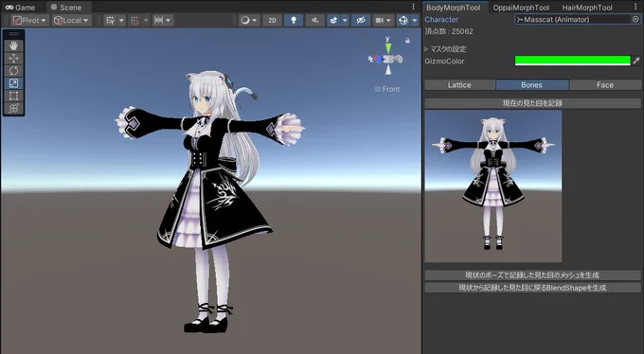Image resolution: width=644 pixels, height=354 pixels.
Task: Click the recorded appearance preview thumbnail
Action: click(x=493, y=186)
